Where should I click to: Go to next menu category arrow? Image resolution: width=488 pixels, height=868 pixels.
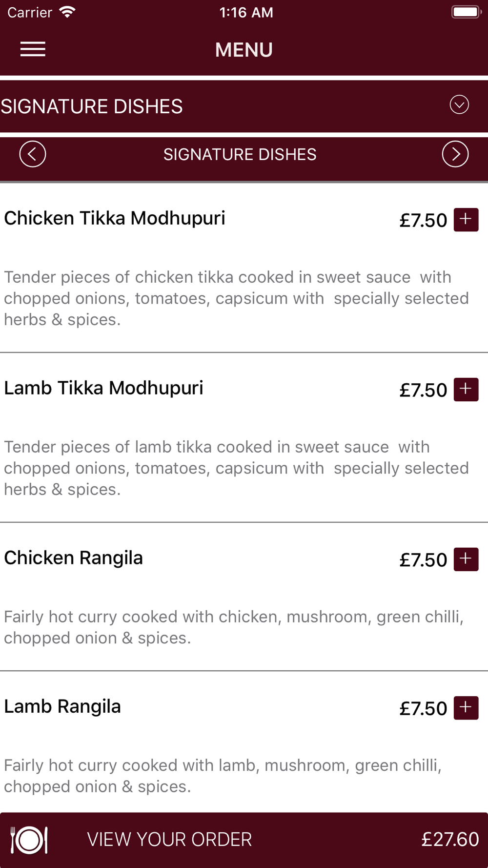pos(455,154)
